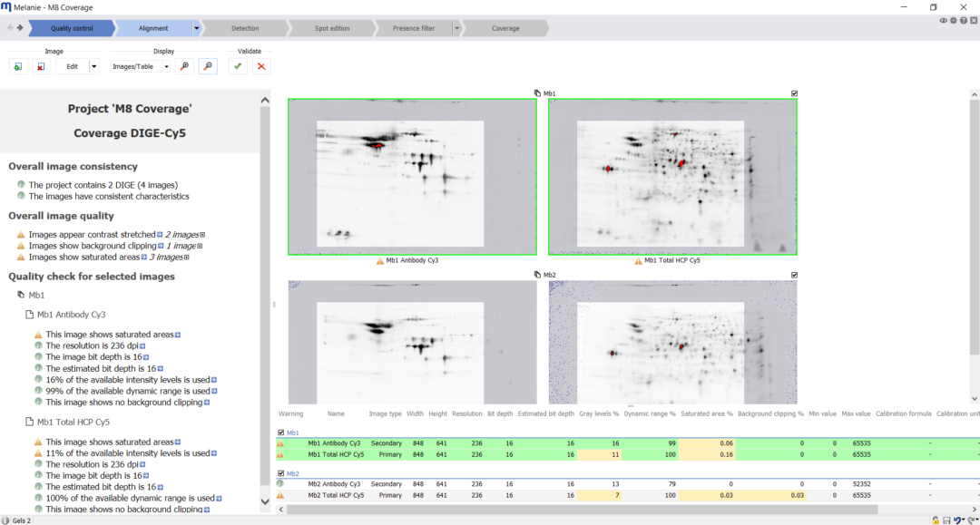Click the eye icon in the top right corner

(x=944, y=20)
